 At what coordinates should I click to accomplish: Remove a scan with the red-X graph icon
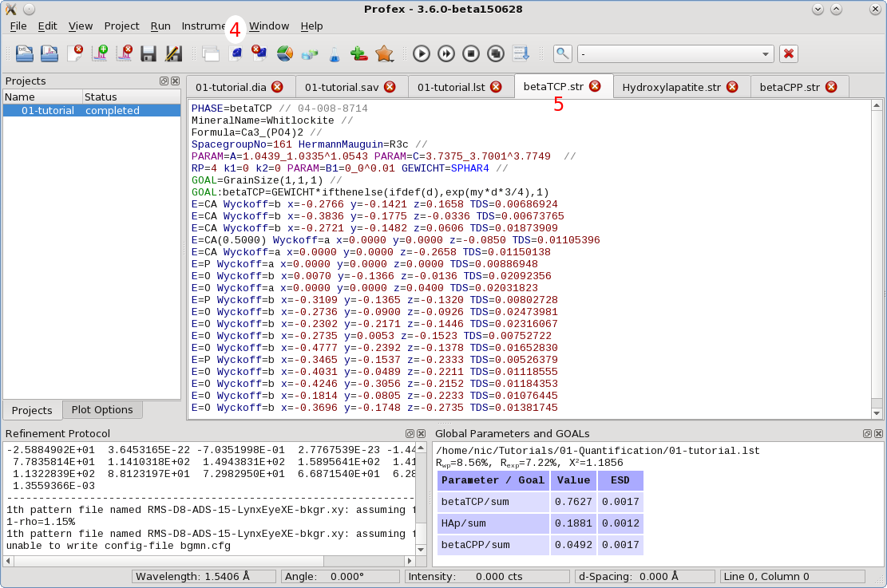(x=125, y=53)
